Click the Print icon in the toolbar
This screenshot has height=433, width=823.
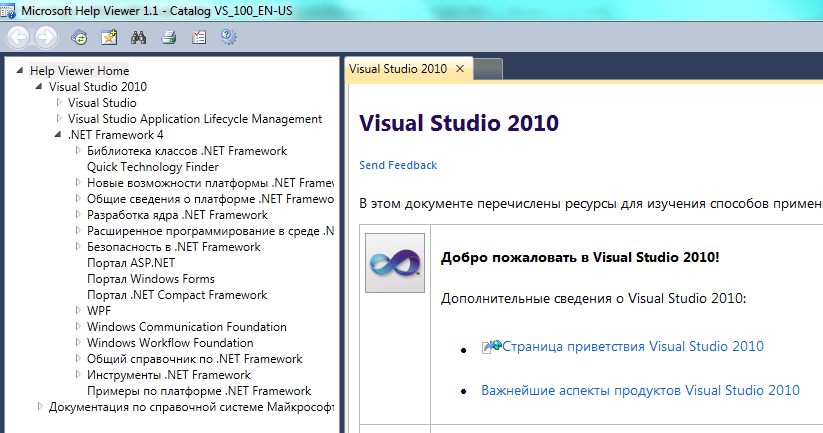[169, 38]
